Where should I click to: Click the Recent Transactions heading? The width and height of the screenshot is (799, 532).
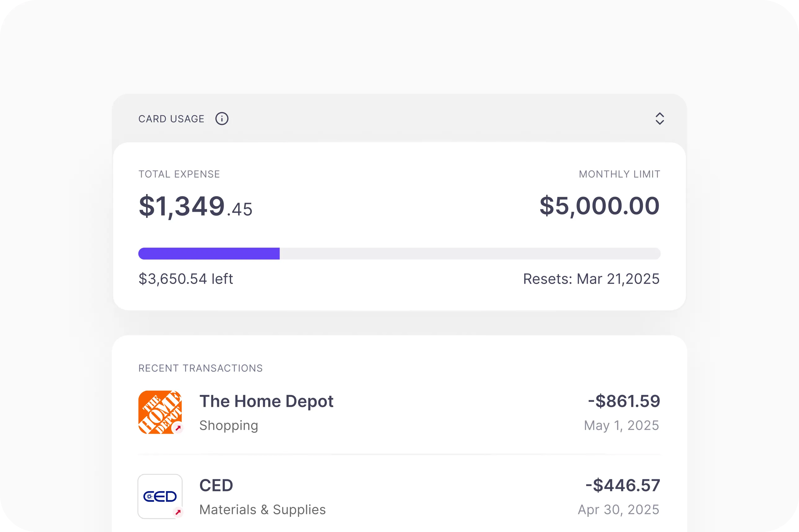[201, 368]
